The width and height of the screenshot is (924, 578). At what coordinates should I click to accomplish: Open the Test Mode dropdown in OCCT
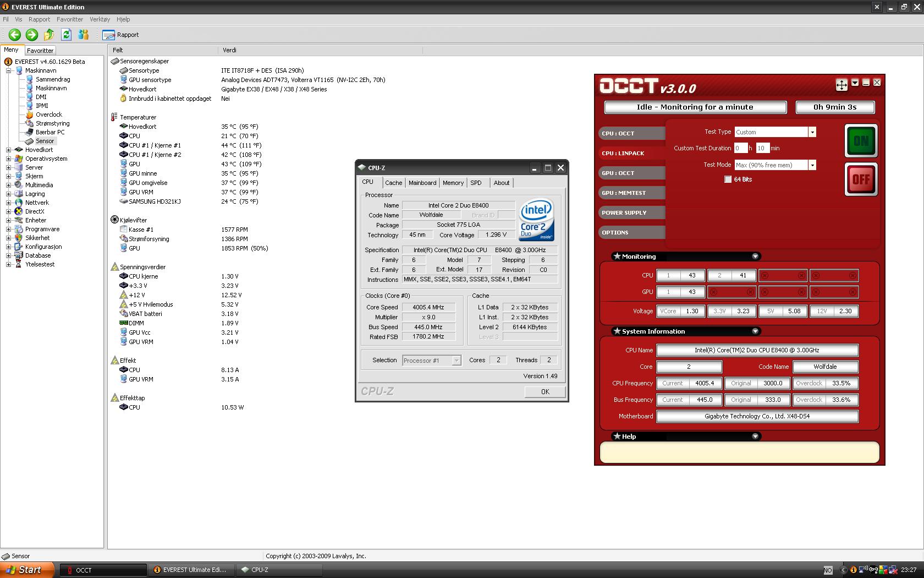click(812, 165)
